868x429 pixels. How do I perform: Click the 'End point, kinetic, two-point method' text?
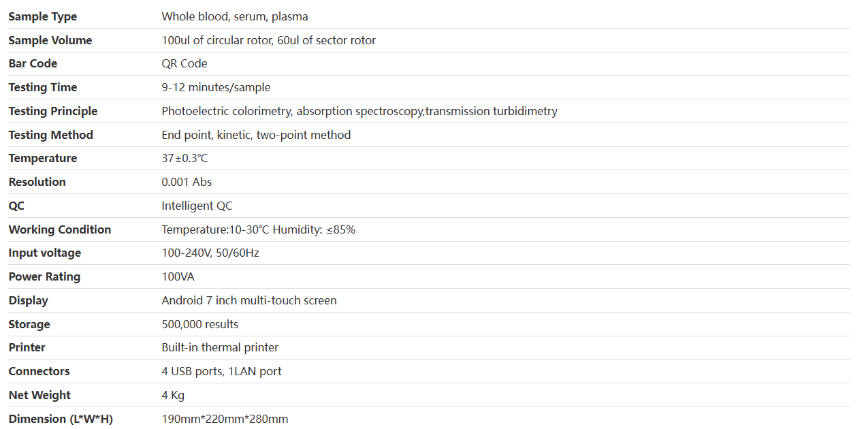pyautogui.click(x=256, y=135)
